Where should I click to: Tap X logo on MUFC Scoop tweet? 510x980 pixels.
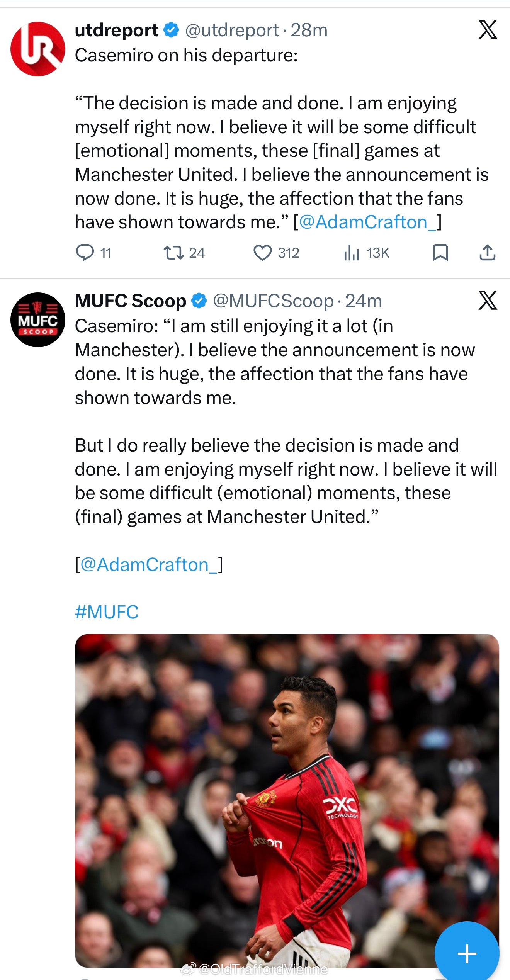click(488, 301)
